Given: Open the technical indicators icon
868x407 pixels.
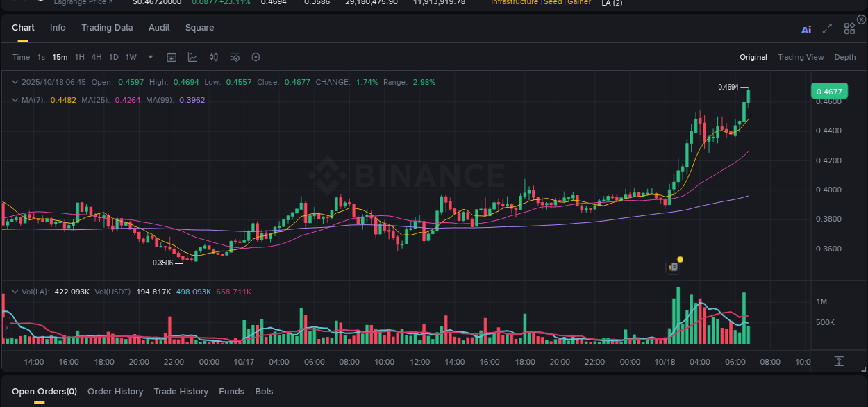Looking at the screenshot, I should pyautogui.click(x=192, y=57).
